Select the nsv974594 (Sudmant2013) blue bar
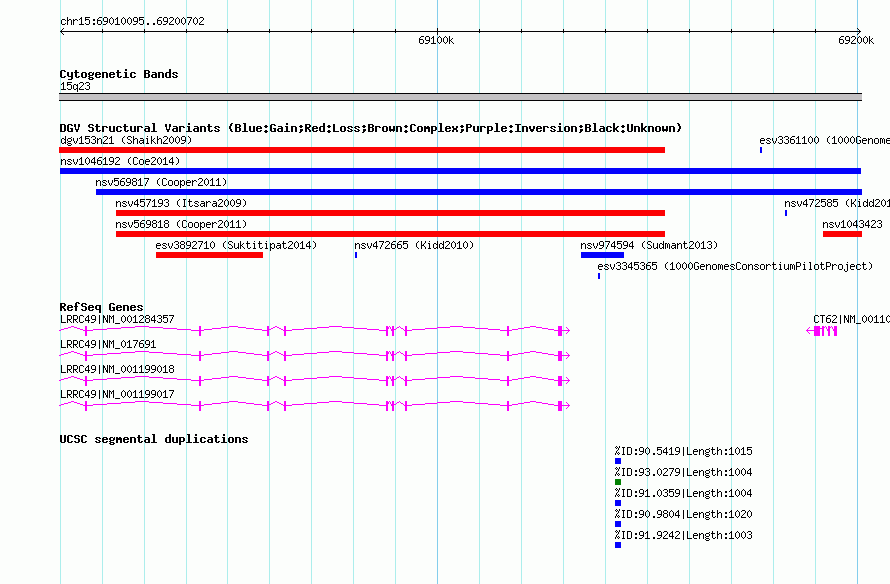 [602, 255]
